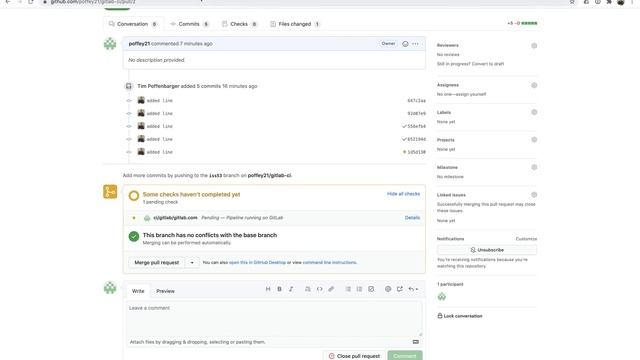Open Linked issues settings gear
The height and width of the screenshot is (360, 640).
pyautogui.click(x=534, y=195)
